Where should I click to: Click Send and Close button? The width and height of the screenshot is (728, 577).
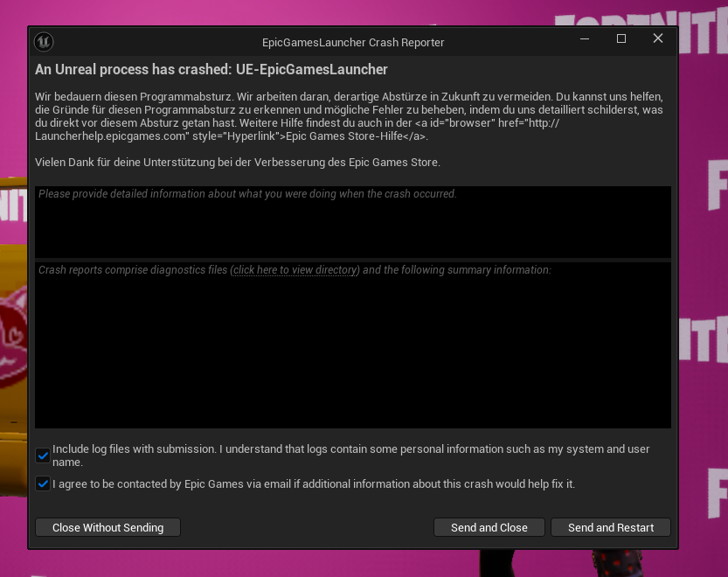point(489,527)
